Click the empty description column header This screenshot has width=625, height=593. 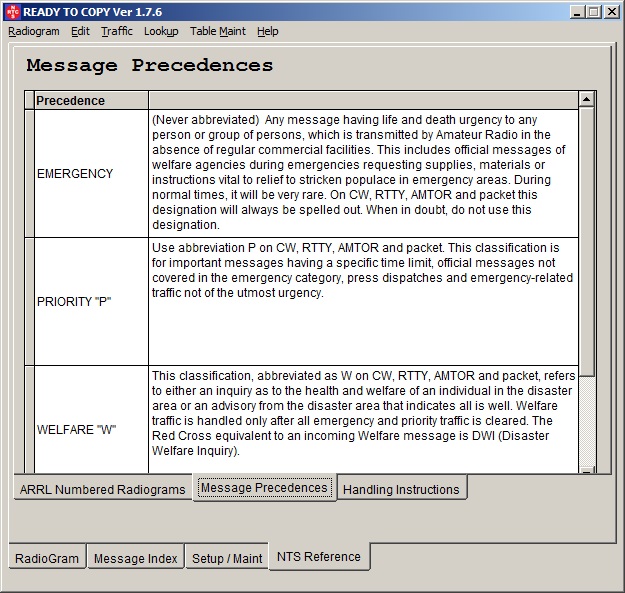(x=364, y=100)
